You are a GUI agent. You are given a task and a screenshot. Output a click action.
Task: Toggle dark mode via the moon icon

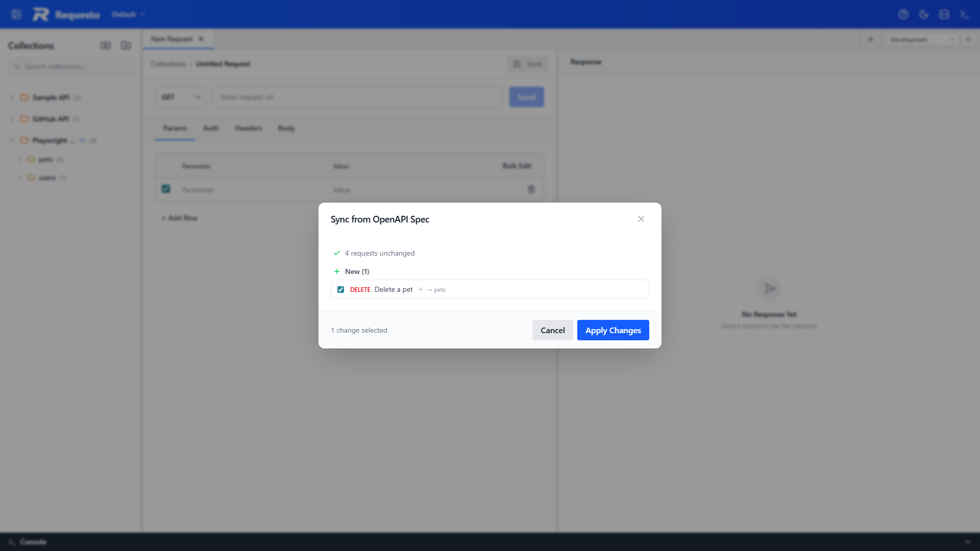pos(924,14)
